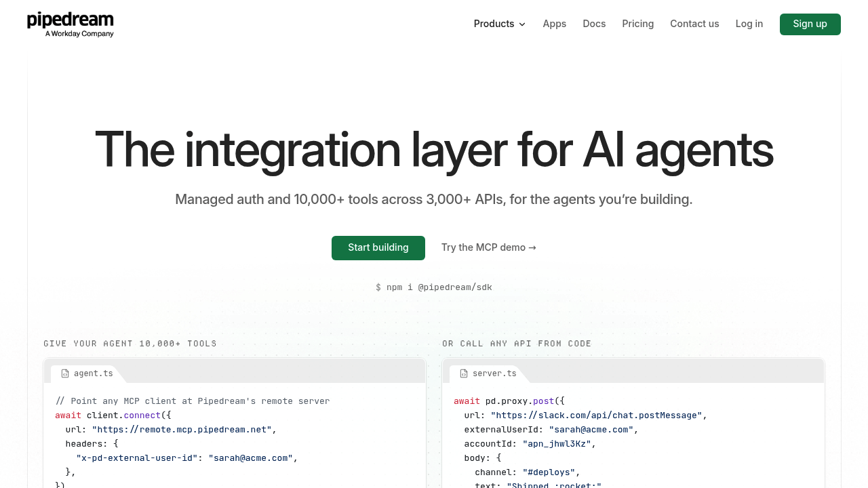The width and height of the screenshot is (868, 488).
Task: Click the server.ts file icon
Action: coord(464,373)
